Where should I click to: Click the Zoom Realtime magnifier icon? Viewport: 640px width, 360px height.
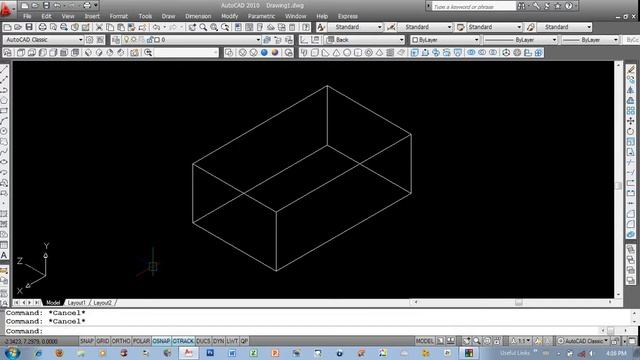(203, 27)
